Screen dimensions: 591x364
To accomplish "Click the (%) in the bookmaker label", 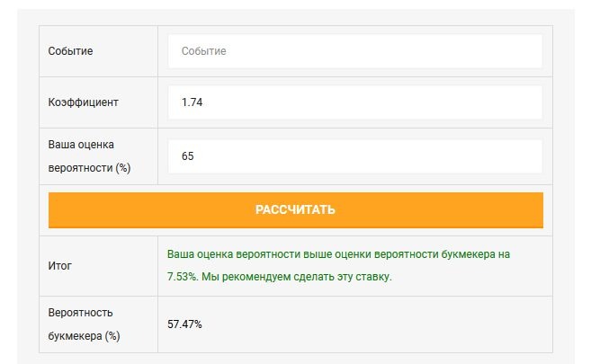I will point(112,336).
